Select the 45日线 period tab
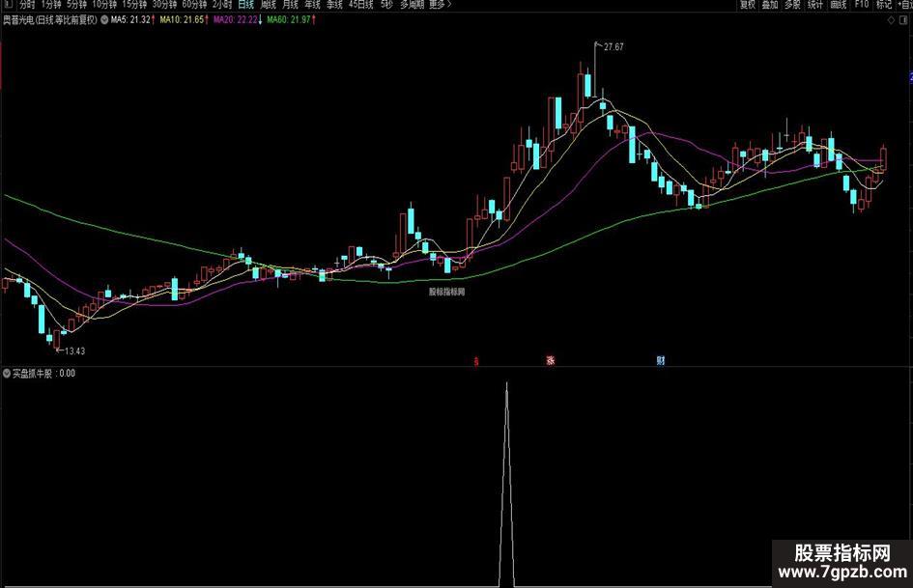The image size is (913, 588). click(361, 4)
